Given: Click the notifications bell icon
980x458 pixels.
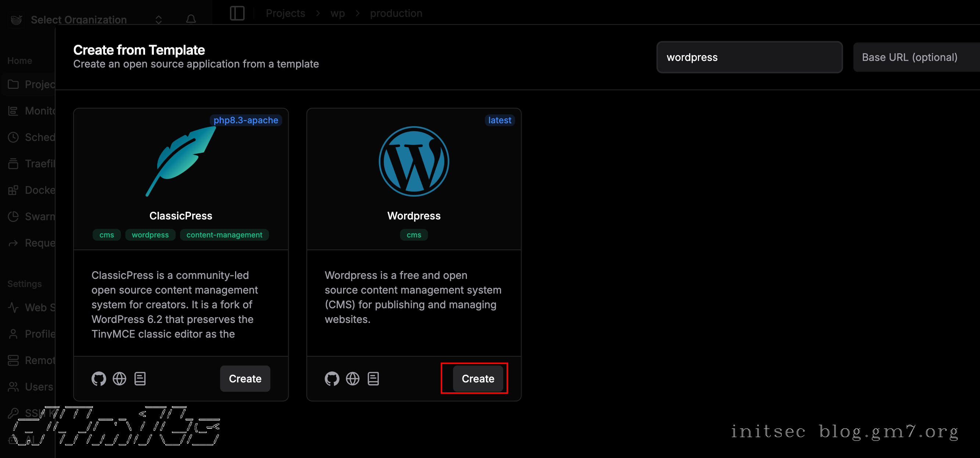Looking at the screenshot, I should pos(191,19).
